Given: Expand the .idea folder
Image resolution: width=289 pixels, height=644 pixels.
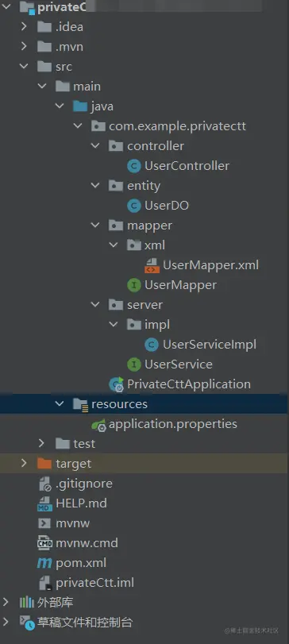Looking at the screenshot, I should point(24,27).
